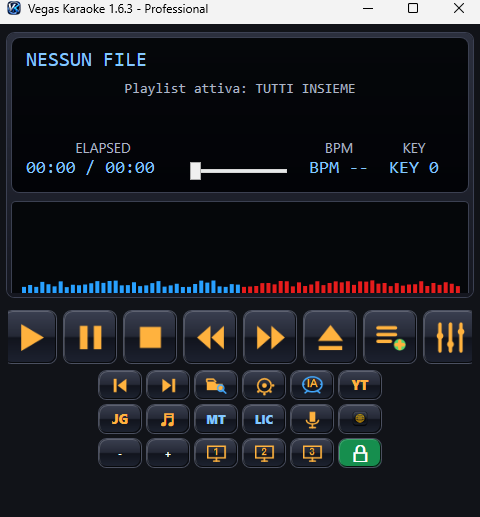
Task: Toggle the green lock button
Action: click(x=360, y=453)
